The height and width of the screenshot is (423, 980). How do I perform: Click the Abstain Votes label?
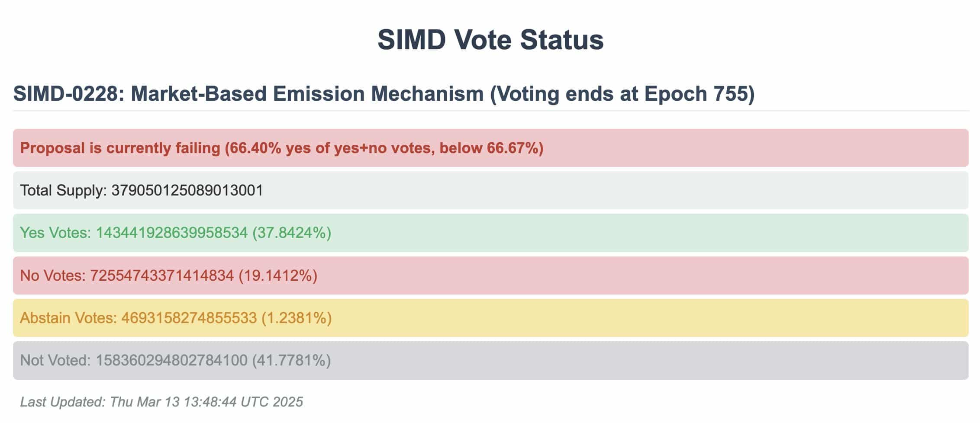tap(68, 318)
